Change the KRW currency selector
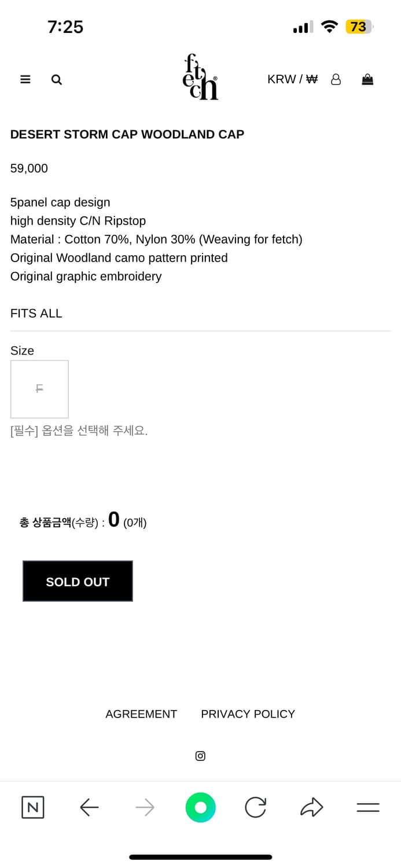The width and height of the screenshot is (401, 868). click(292, 80)
